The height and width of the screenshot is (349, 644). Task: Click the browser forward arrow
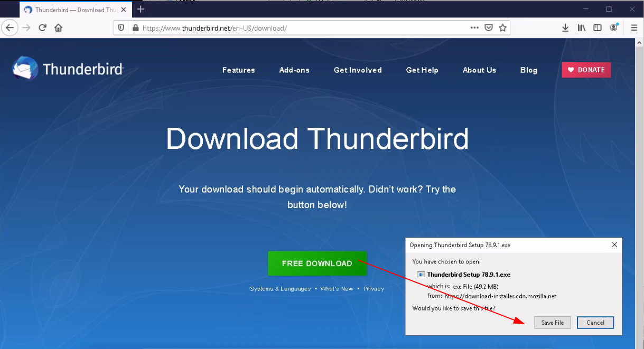pos(26,28)
